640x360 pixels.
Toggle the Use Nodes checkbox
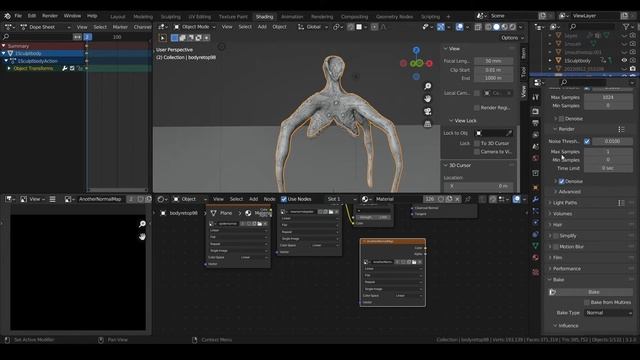(284, 199)
